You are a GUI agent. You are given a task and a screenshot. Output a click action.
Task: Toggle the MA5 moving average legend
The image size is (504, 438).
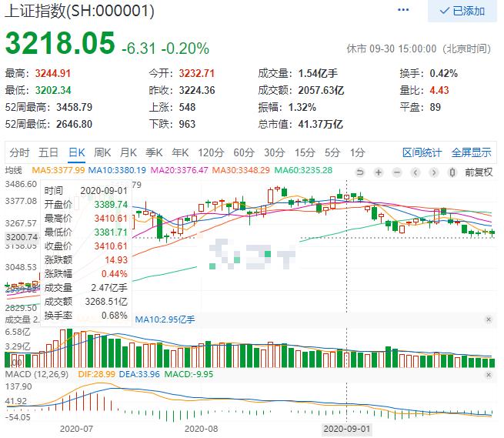coord(56,170)
